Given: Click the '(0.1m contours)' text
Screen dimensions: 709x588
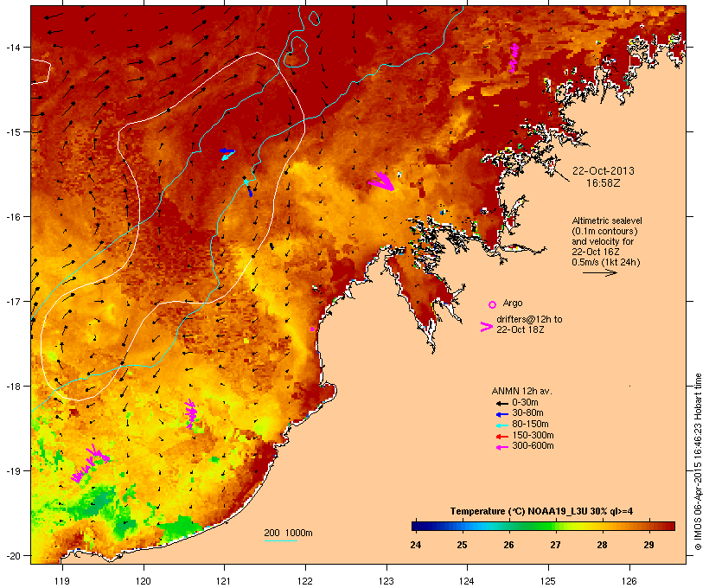Looking at the screenshot, I should 604,231.
